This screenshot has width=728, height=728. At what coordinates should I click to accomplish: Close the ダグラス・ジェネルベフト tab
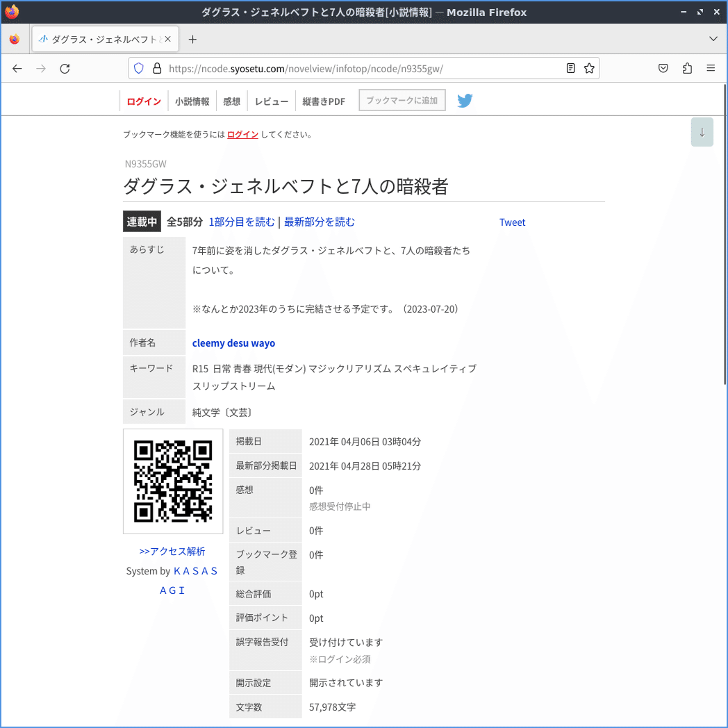point(167,40)
